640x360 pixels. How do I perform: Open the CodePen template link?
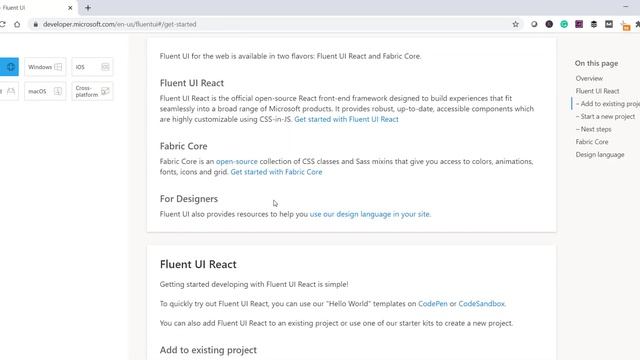click(433, 304)
